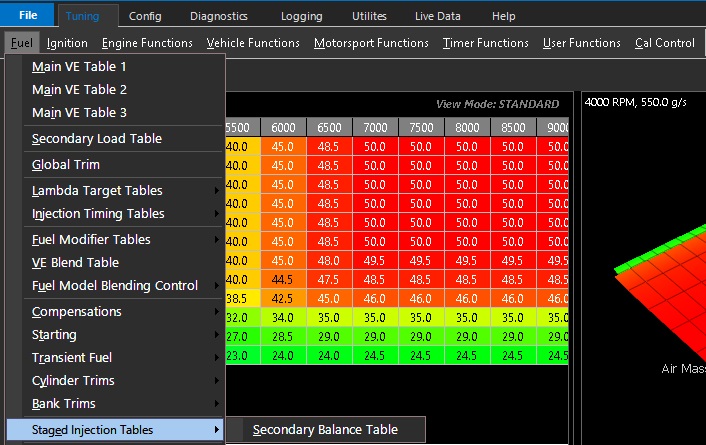This screenshot has width=706, height=445.
Task: Expand Starting submenu arrow
Action: pos(217,335)
